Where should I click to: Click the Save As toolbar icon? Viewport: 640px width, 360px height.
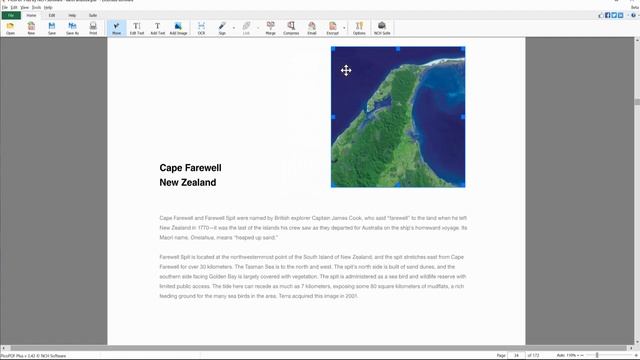pyautogui.click(x=72, y=28)
